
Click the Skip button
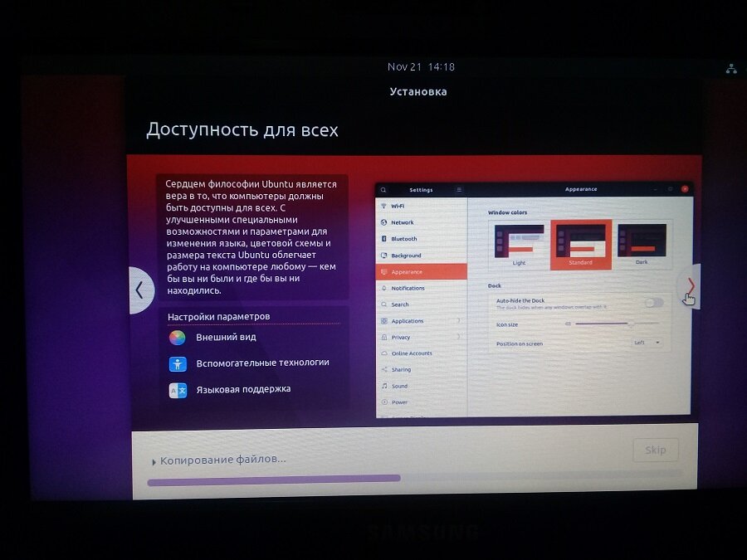click(x=656, y=450)
